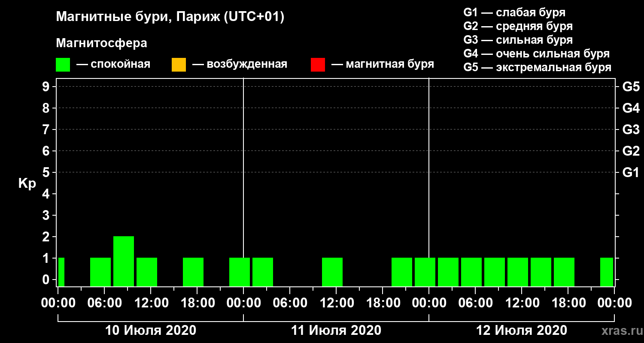This screenshot has width=644, height=343.
Task: Click the 'Kp' y-axis title
Action: (27, 184)
